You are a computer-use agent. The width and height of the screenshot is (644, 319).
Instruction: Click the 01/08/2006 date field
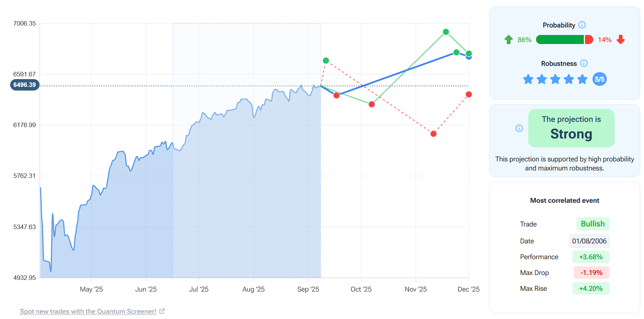[x=589, y=241]
